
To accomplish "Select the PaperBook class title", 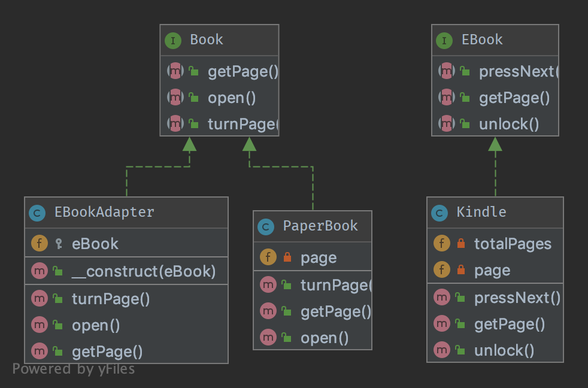I will (320, 226).
